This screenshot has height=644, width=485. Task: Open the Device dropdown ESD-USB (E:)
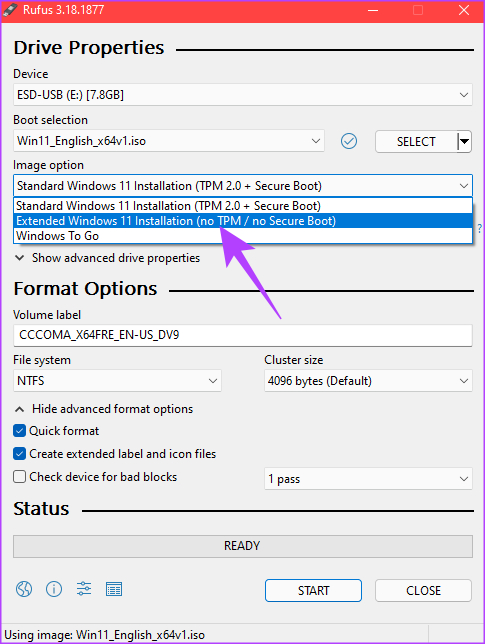243,95
